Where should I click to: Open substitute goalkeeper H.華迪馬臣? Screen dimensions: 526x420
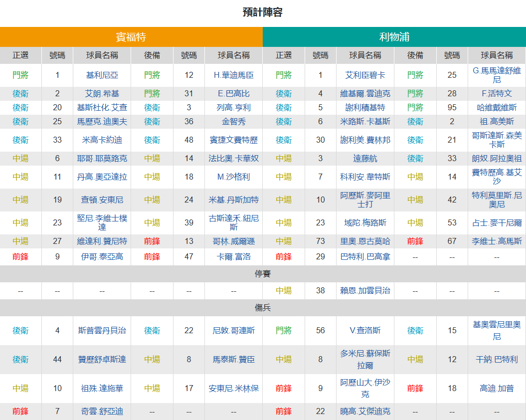tap(234, 75)
